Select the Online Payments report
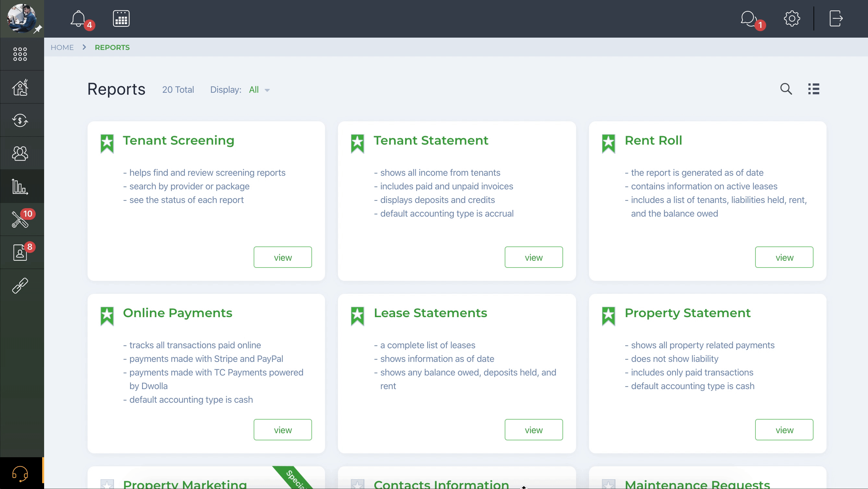The image size is (868, 489). pos(283,429)
